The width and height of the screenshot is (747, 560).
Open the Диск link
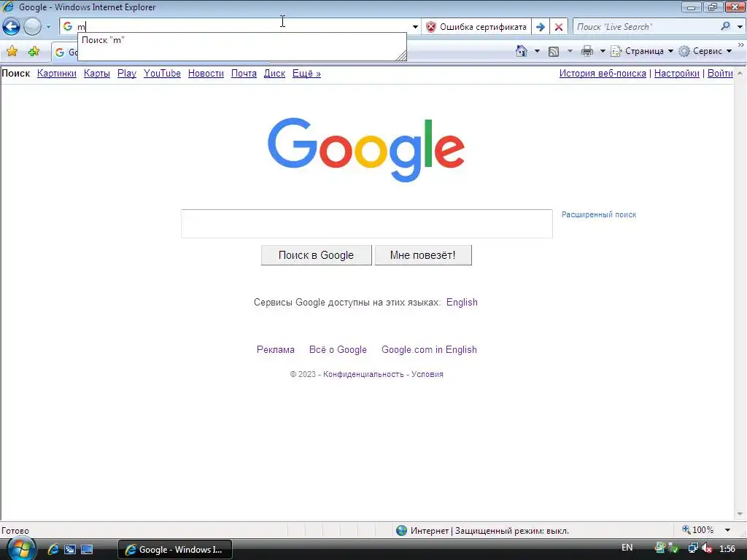point(274,74)
